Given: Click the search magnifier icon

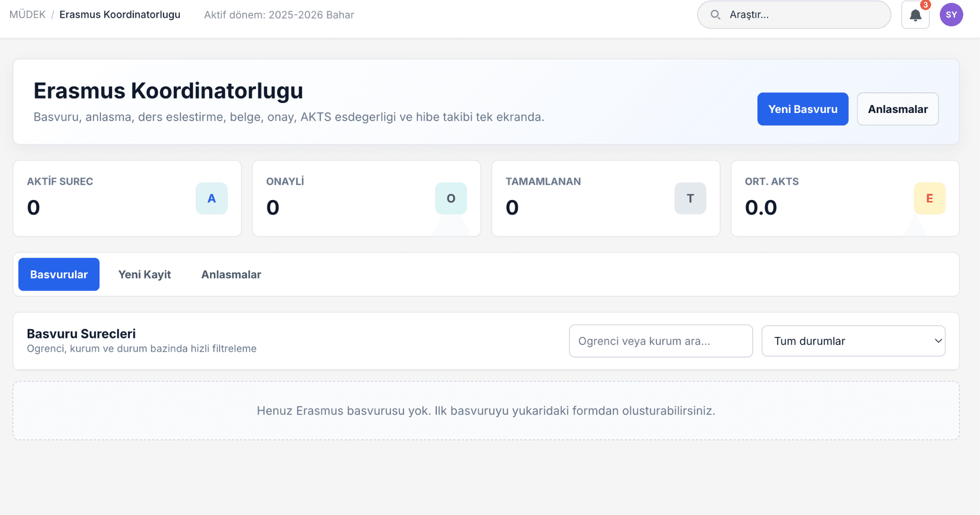Looking at the screenshot, I should 715,15.
